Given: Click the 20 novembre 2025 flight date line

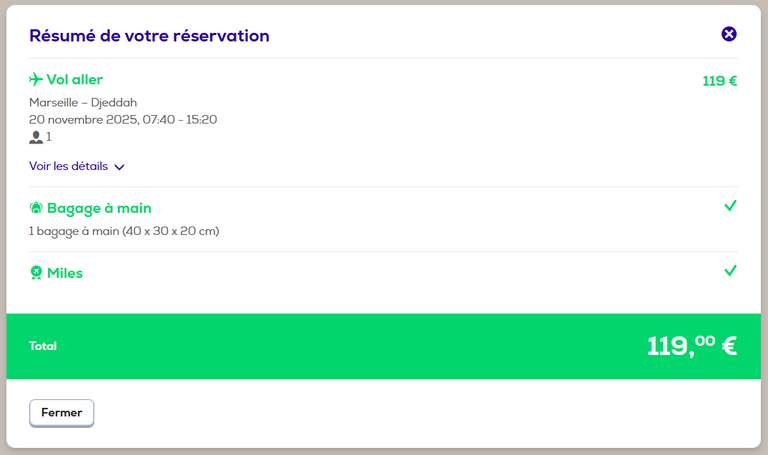Looking at the screenshot, I should coord(123,120).
